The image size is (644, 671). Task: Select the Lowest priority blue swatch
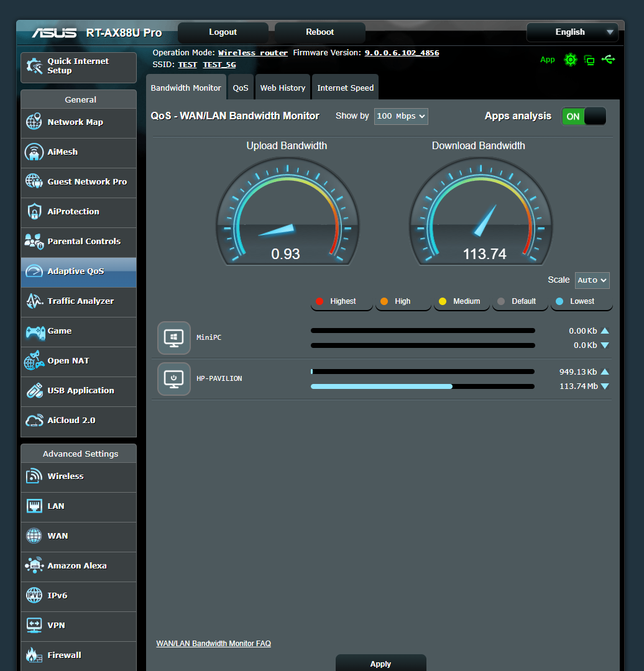(559, 301)
